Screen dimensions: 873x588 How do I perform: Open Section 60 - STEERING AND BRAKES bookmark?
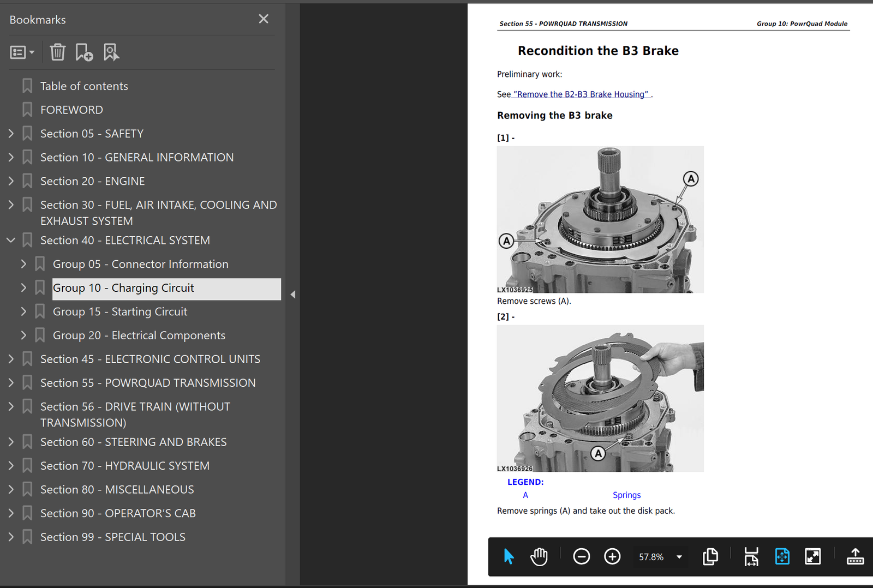[x=134, y=442]
